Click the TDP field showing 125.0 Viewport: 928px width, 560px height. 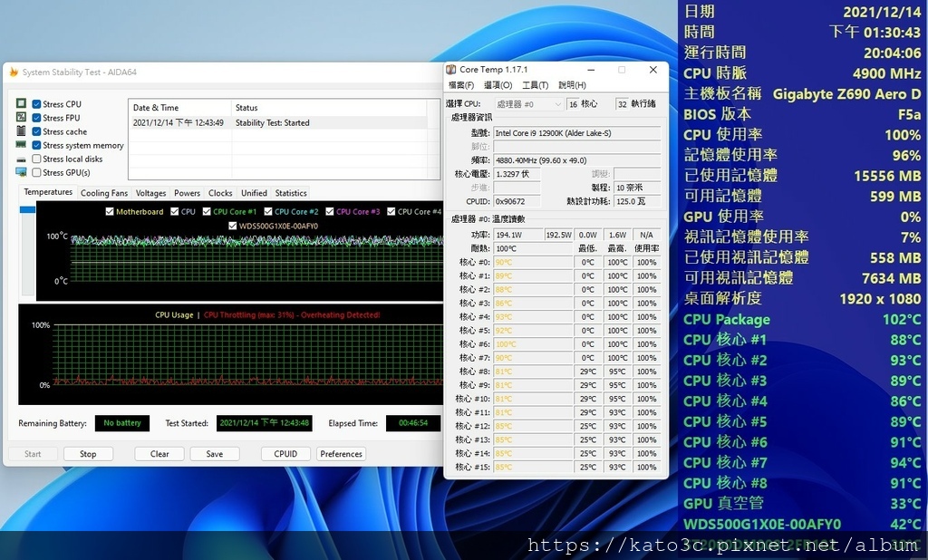pyautogui.click(x=637, y=201)
